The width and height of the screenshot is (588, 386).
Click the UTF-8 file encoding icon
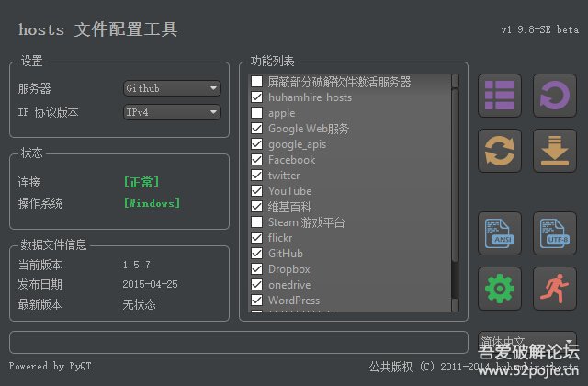555,233
